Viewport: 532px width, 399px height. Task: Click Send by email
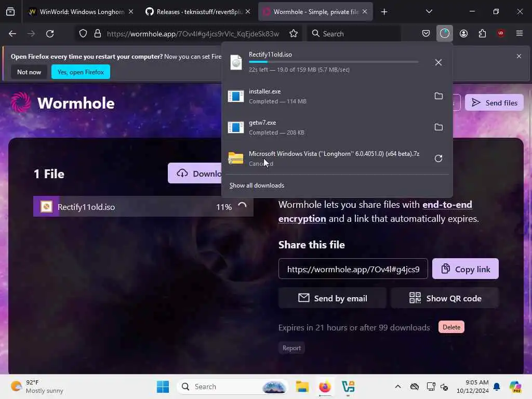click(332, 298)
